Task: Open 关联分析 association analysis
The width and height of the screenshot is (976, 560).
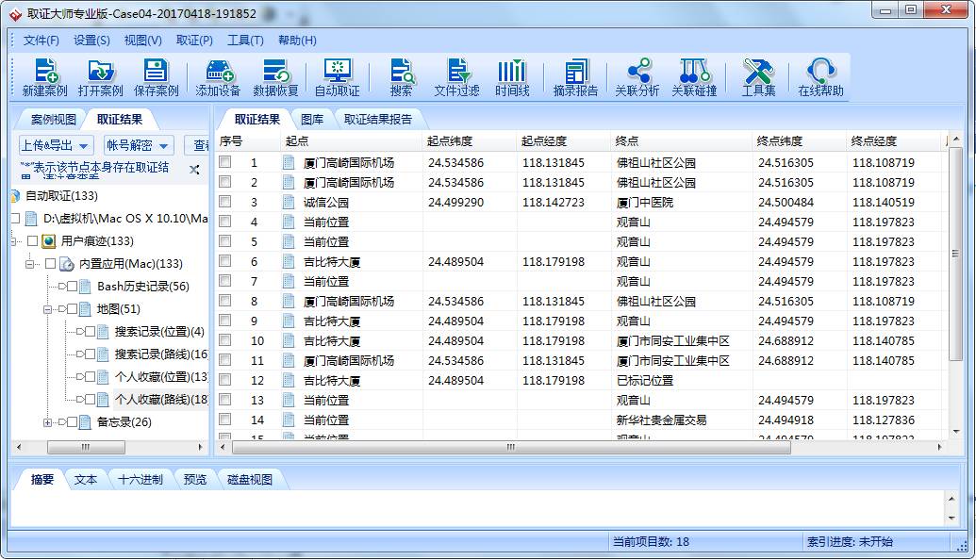Action: (637, 77)
